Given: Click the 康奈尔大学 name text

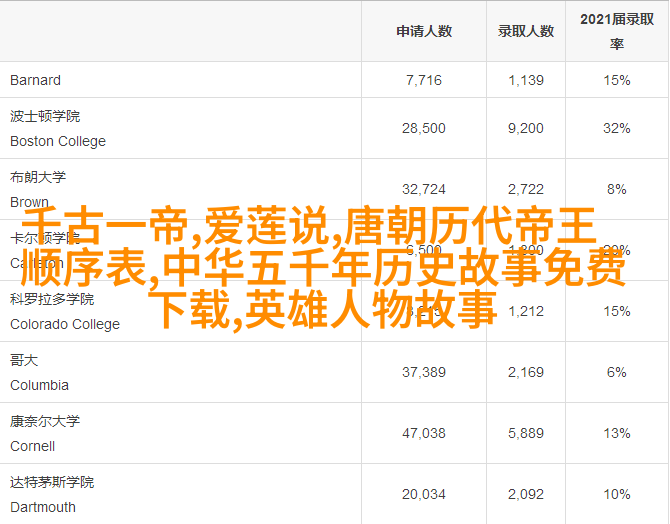Looking at the screenshot, I should (45, 421).
